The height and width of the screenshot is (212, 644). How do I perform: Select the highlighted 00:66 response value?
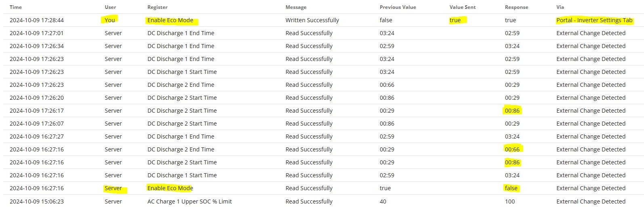(512, 149)
